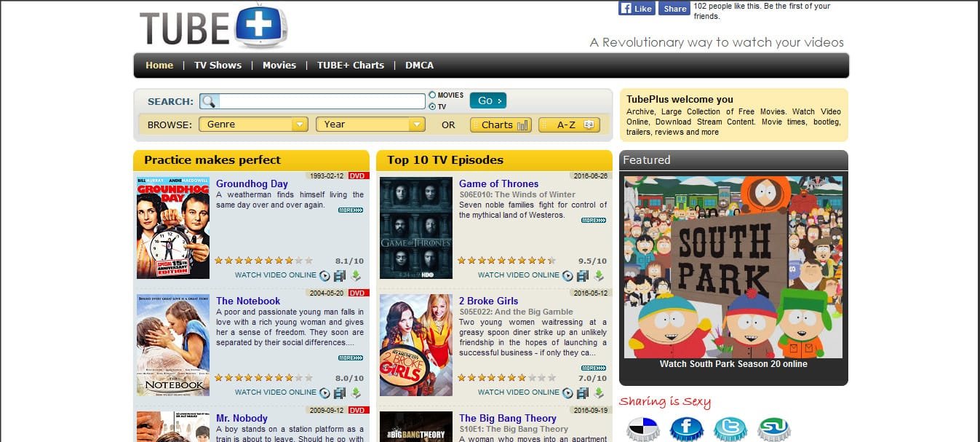Click the search magnifier icon
Image resolution: width=980 pixels, height=442 pixels.
209,101
